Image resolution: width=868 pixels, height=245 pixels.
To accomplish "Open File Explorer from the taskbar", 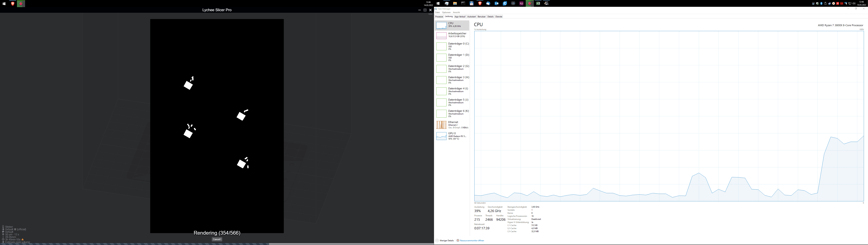I will [x=455, y=3].
